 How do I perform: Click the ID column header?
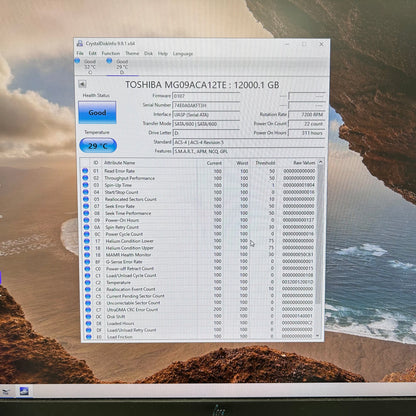pos(96,163)
